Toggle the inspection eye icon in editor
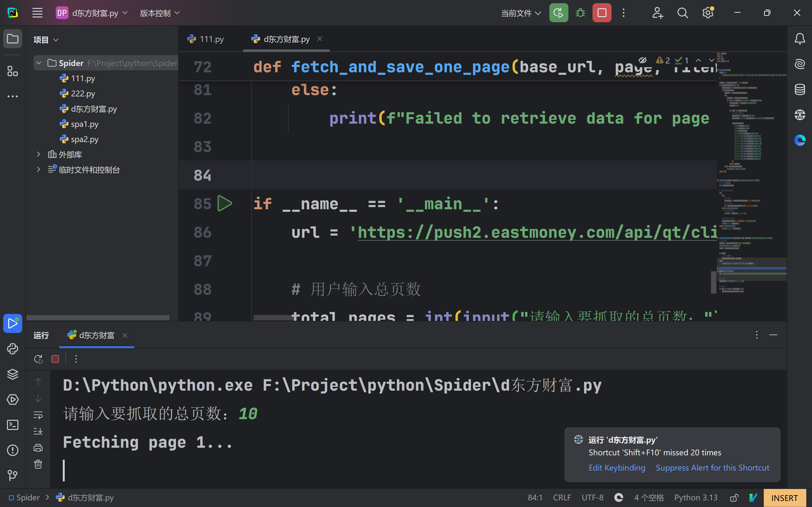 click(642, 60)
